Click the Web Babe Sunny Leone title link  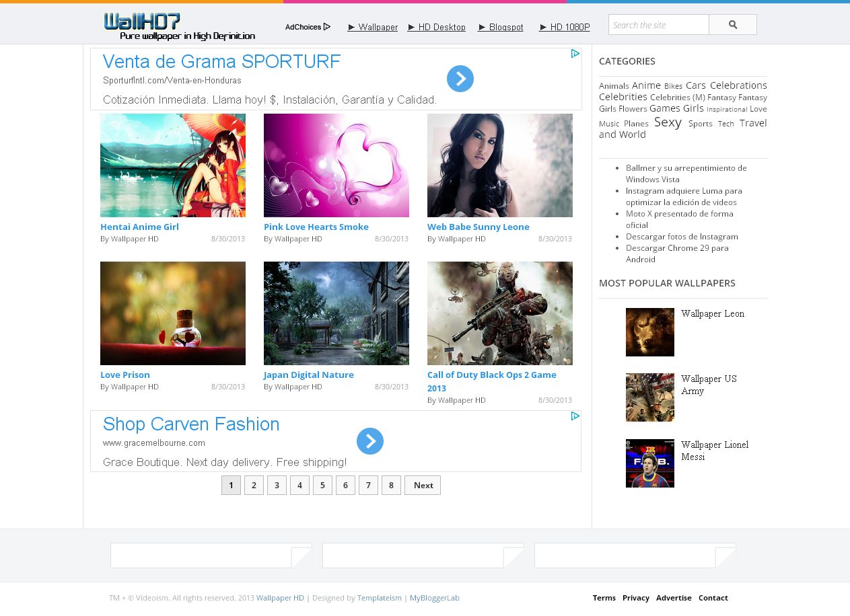(479, 227)
